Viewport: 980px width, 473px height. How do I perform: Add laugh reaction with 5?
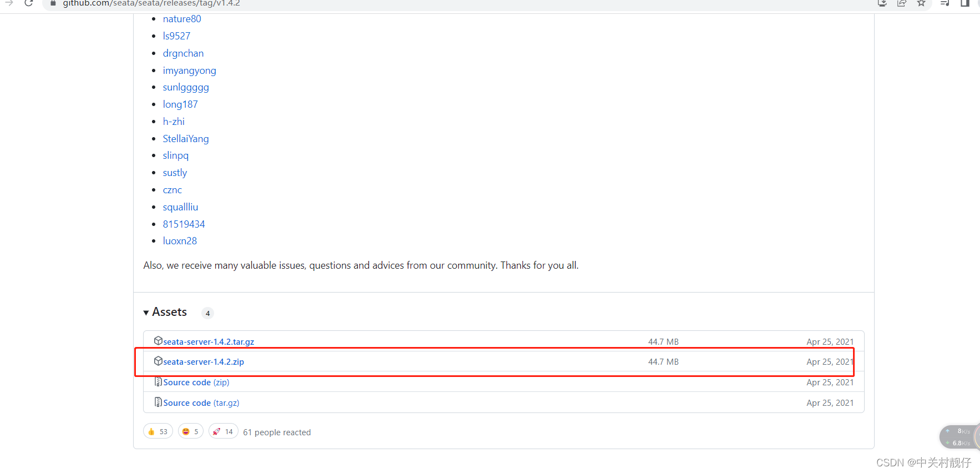tap(190, 431)
